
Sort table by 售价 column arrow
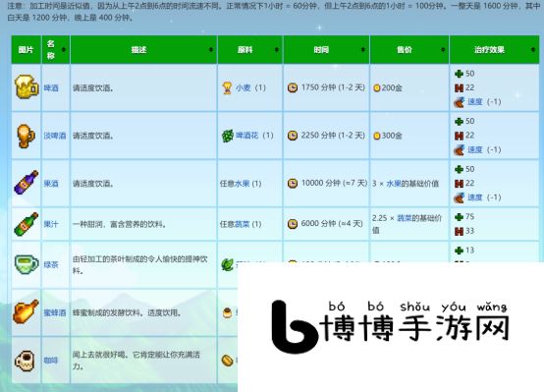coord(443,50)
